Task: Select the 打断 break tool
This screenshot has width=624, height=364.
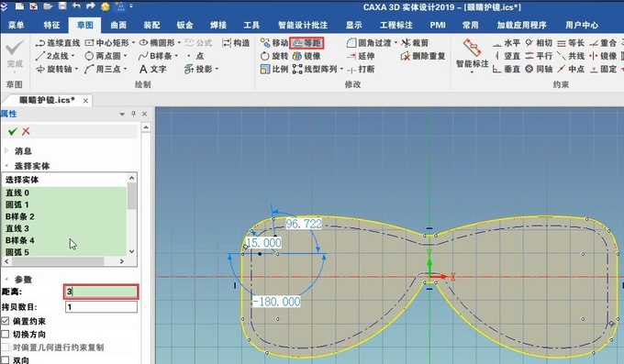Action: pos(361,69)
